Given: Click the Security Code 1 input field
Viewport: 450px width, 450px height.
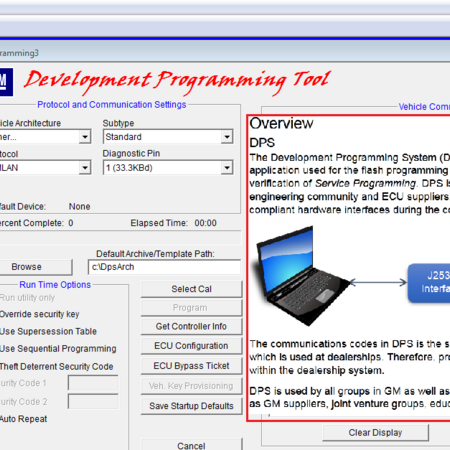Looking at the screenshot, I should click(93, 383).
